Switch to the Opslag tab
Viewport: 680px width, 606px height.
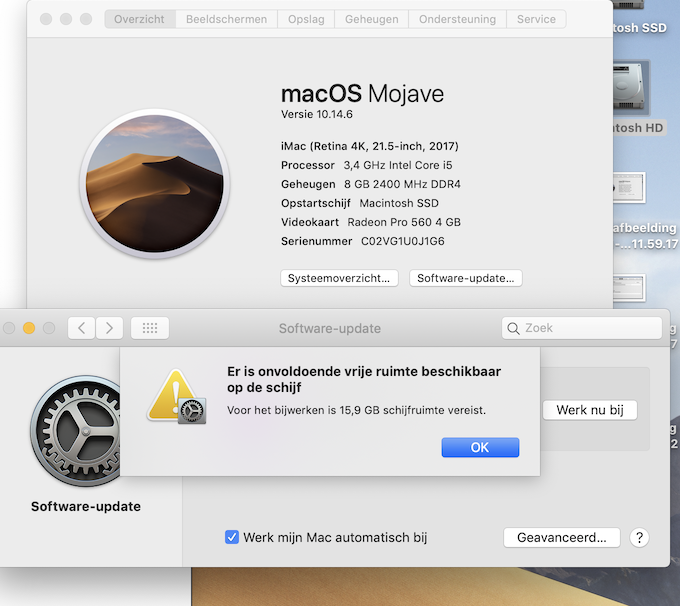[x=306, y=19]
